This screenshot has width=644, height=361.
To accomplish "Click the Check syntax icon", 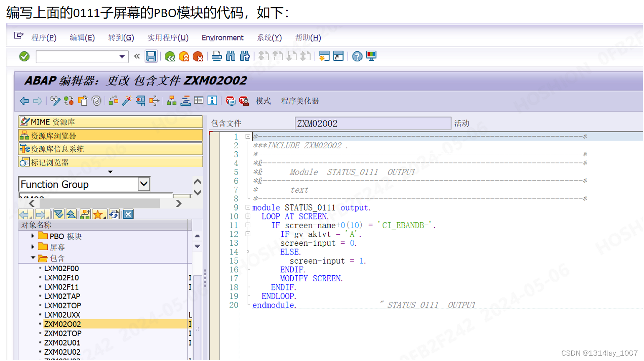I will (x=113, y=101).
